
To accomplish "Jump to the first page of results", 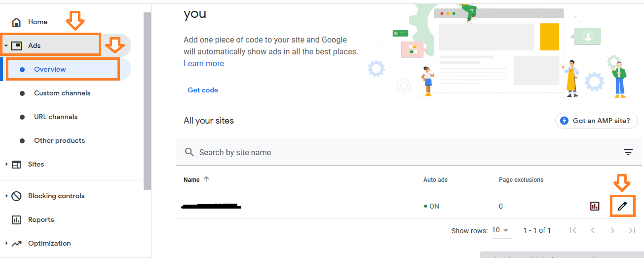I will tap(573, 230).
